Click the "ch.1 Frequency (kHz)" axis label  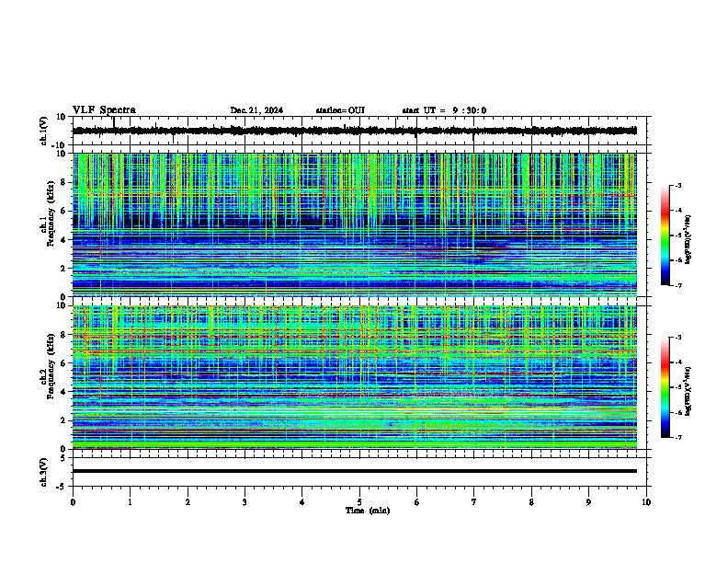click(47, 213)
